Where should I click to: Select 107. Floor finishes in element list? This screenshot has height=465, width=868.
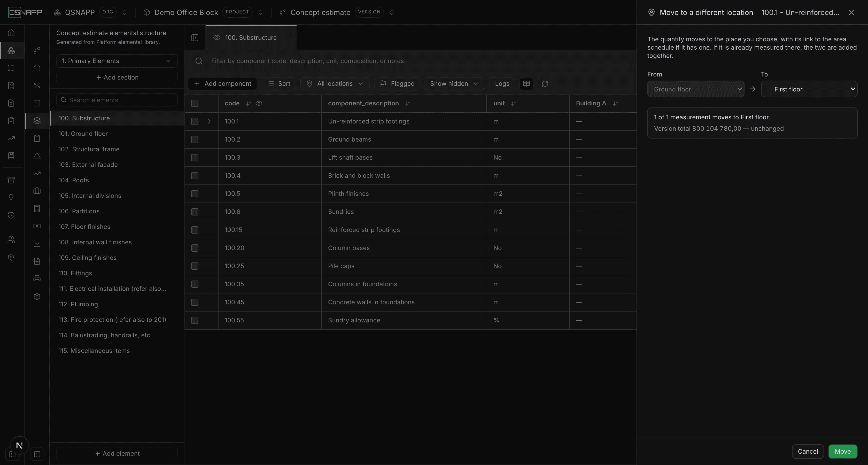pos(117,227)
